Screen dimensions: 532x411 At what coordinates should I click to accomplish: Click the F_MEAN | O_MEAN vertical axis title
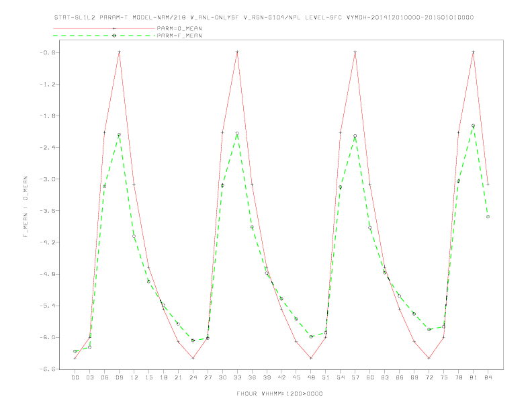pyautogui.click(x=26, y=207)
